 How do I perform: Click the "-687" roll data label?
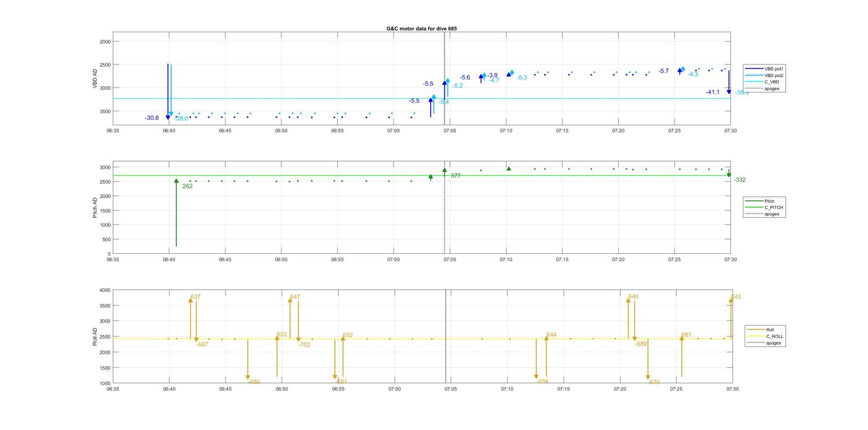coord(202,344)
